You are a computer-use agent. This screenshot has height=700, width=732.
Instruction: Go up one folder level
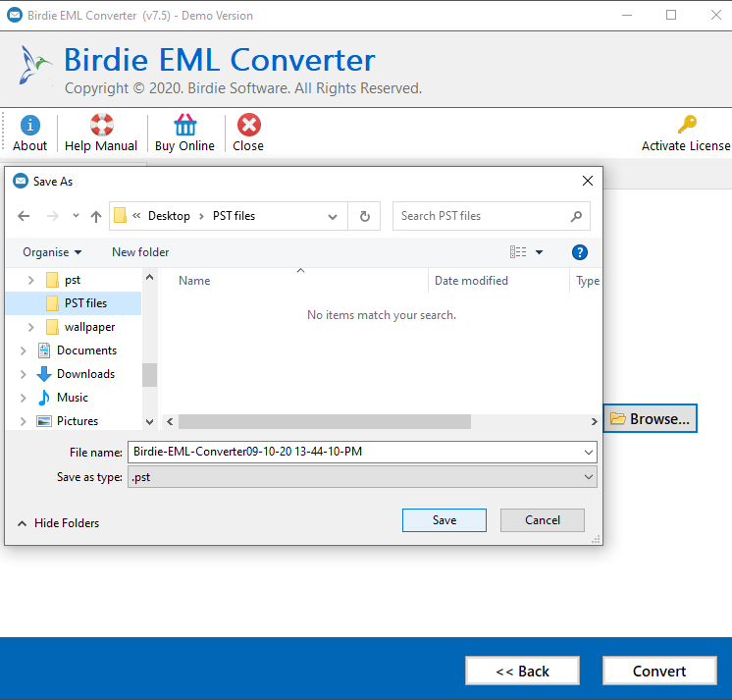(96, 216)
